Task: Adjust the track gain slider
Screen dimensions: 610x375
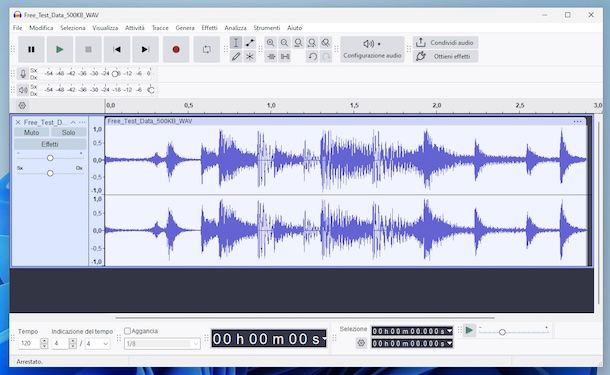Action: pyautogui.click(x=50, y=158)
